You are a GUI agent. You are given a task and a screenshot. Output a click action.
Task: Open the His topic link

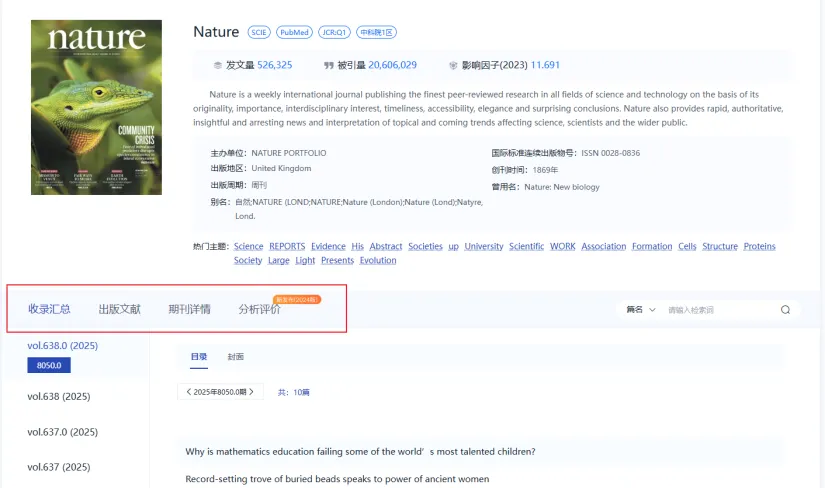tap(358, 246)
